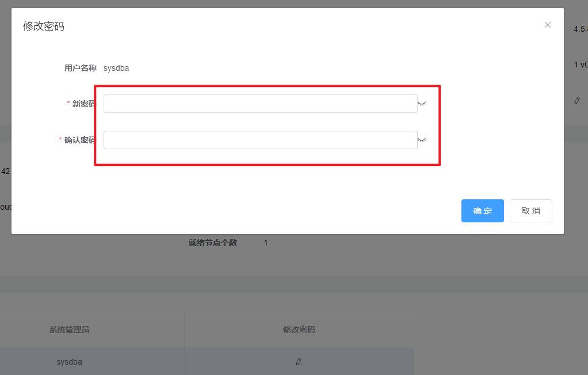The height and width of the screenshot is (375, 588).
Task: Click edit pencil icon at right edge
Action: point(578,100)
